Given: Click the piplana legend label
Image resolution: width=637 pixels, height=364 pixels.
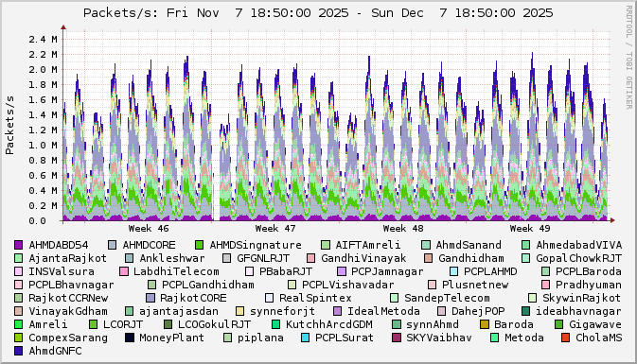Looking at the screenshot, I should [260, 338].
